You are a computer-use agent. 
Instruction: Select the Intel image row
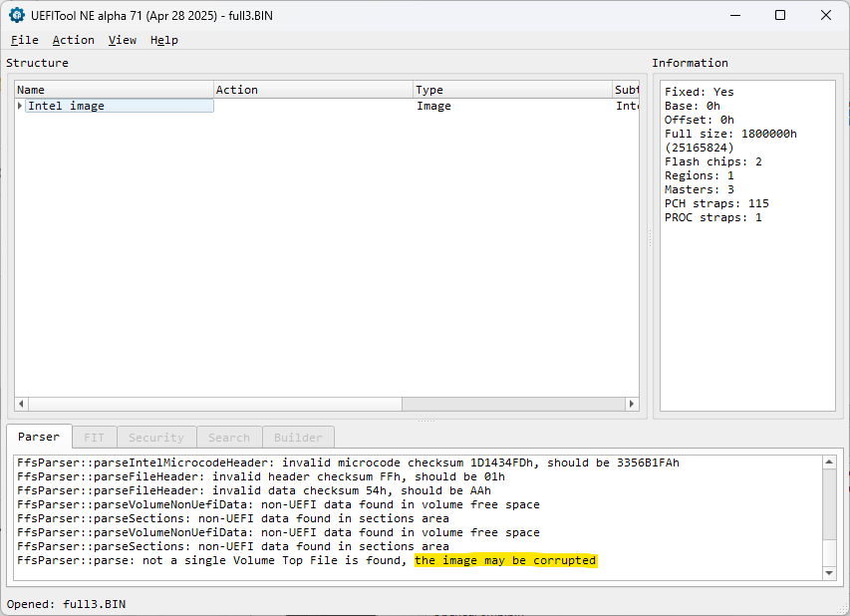327,106
